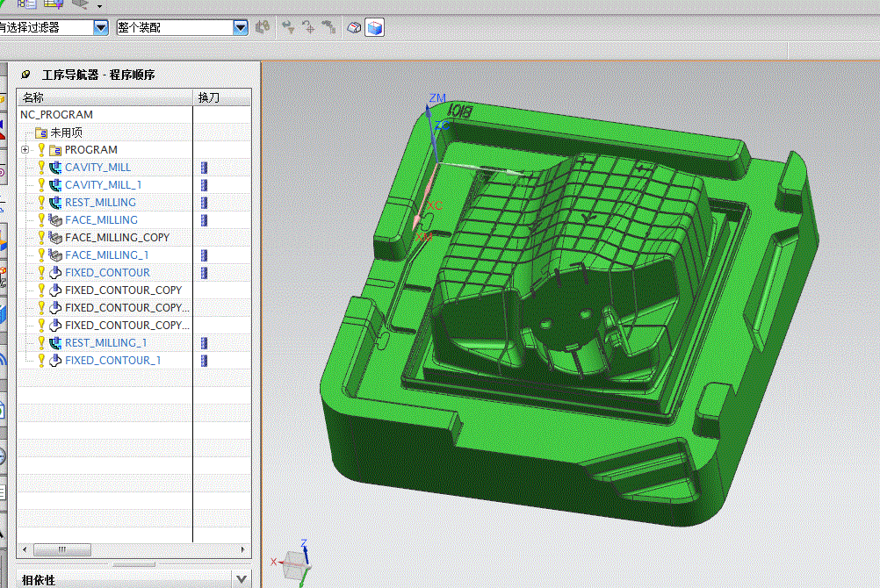Open the 整个装配 selection scope dropdown
The height and width of the screenshot is (588, 880).
[241, 27]
